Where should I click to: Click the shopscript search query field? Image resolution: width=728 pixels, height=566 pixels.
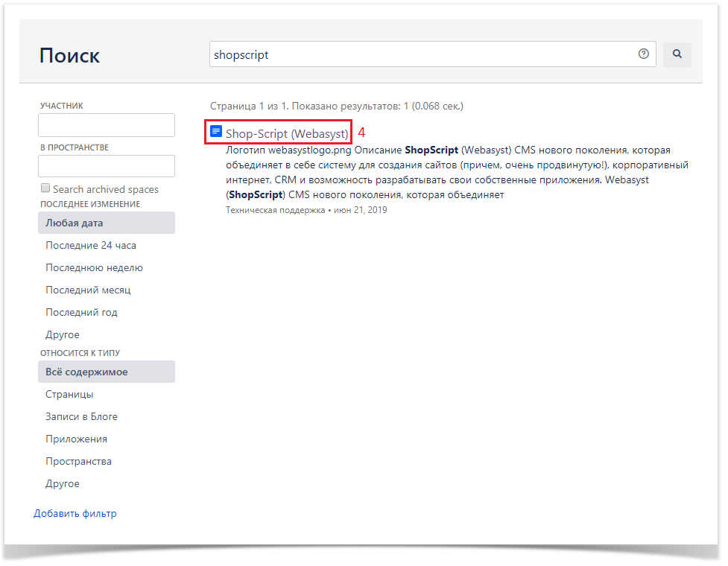421,54
